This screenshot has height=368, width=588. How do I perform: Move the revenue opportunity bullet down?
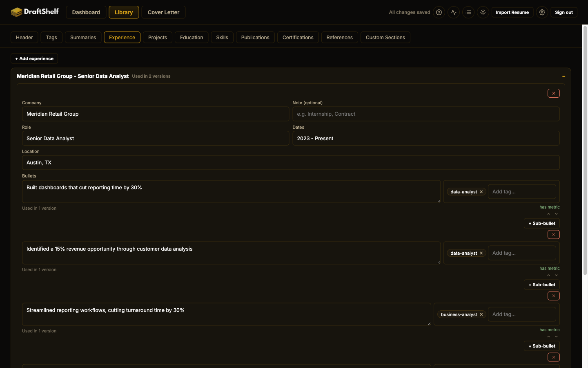pyautogui.click(x=556, y=275)
